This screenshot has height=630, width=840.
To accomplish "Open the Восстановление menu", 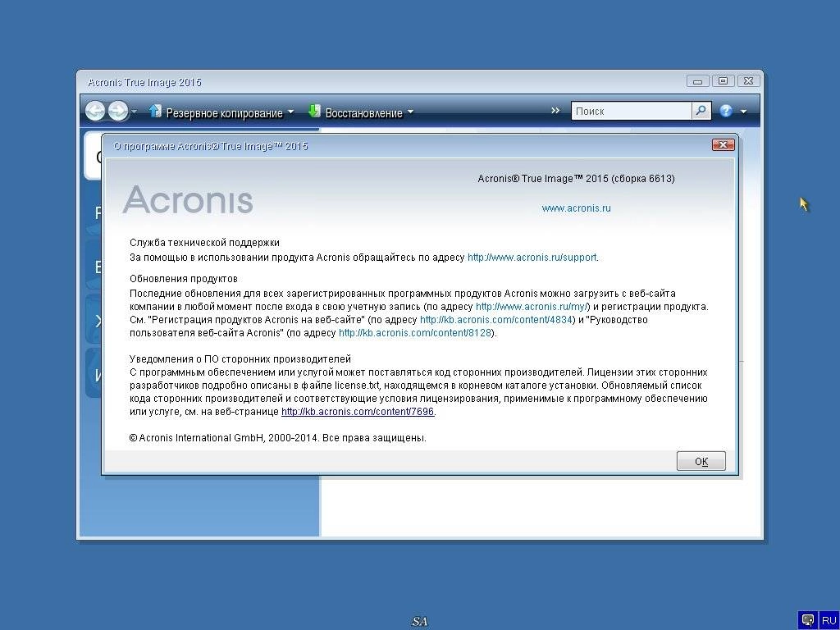I will coord(363,113).
